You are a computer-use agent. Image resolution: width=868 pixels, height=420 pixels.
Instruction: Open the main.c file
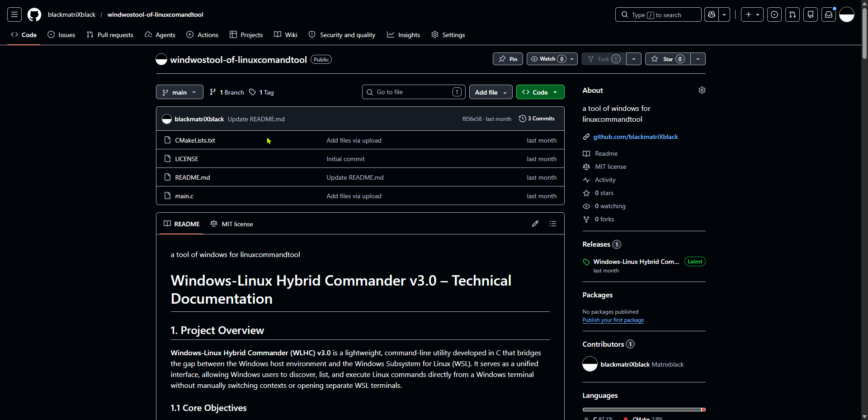coord(184,196)
